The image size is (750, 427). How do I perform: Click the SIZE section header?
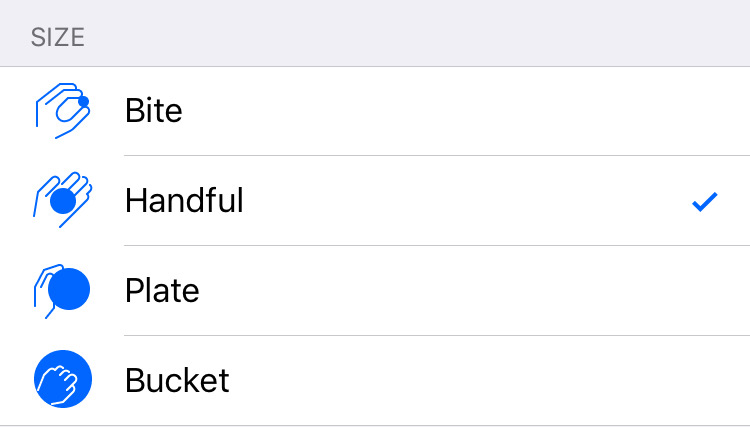click(58, 38)
